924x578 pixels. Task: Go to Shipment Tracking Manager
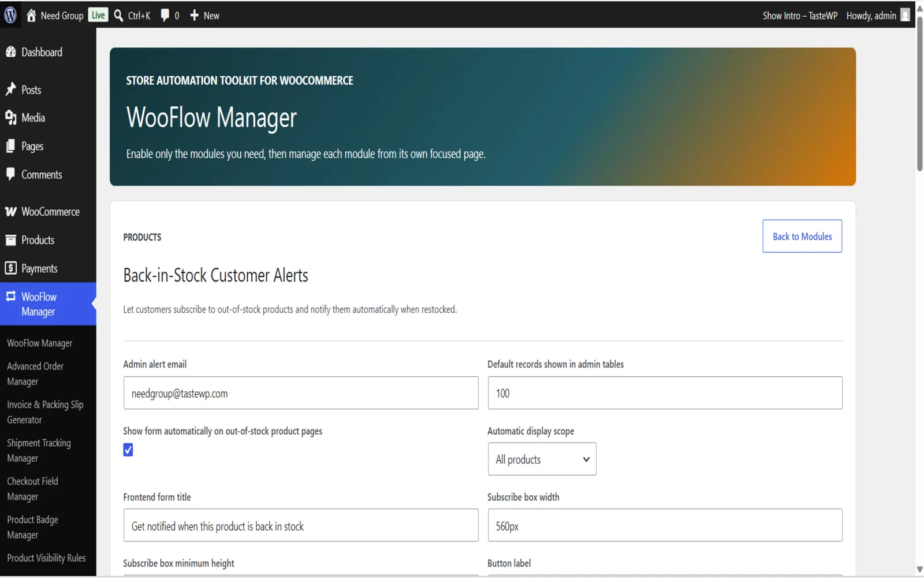pyautogui.click(x=39, y=451)
